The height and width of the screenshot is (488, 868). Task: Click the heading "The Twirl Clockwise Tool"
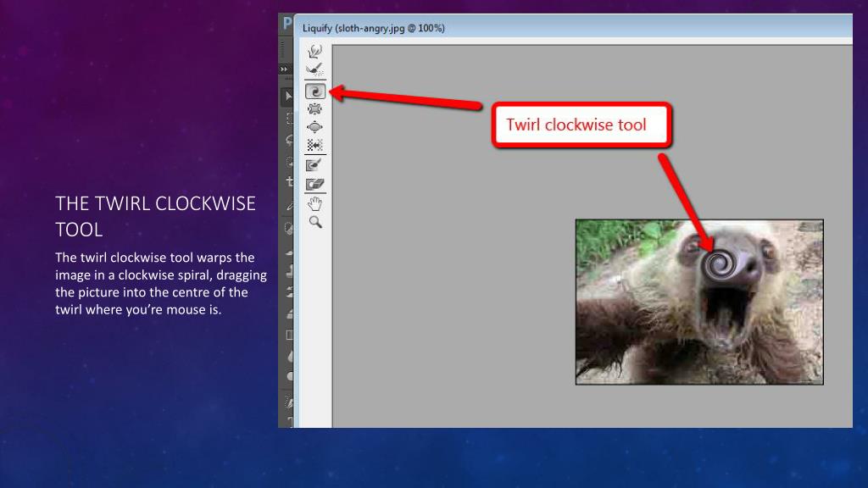[x=156, y=216]
